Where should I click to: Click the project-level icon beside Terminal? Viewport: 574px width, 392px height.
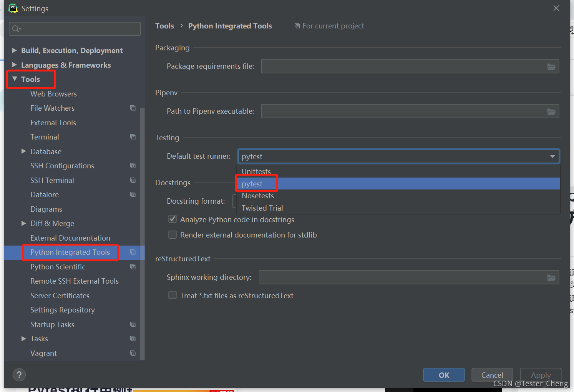coord(133,137)
